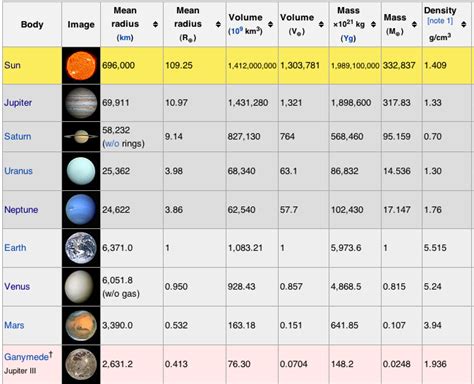Select the Sun mass 1,989,100,000
Image resolution: width=474 pixels, height=384 pixels.
[x=355, y=66]
